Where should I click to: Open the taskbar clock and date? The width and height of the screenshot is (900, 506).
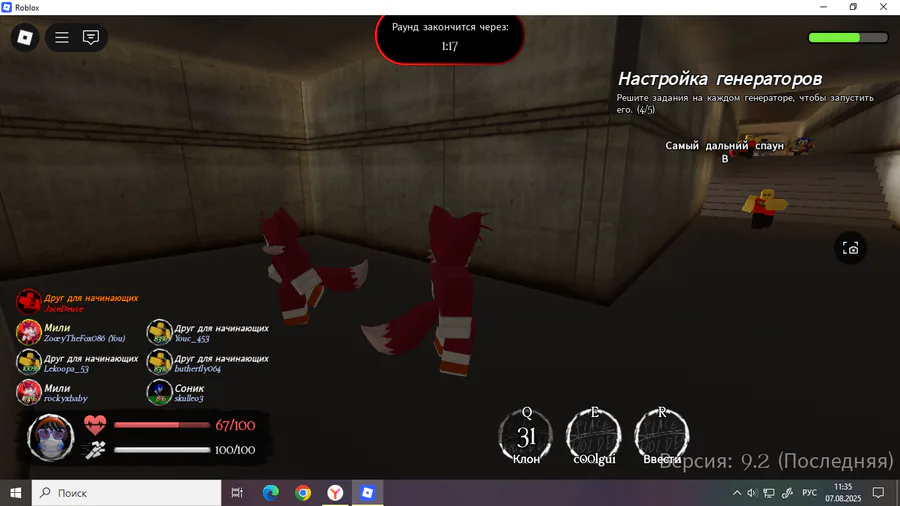tap(843, 493)
